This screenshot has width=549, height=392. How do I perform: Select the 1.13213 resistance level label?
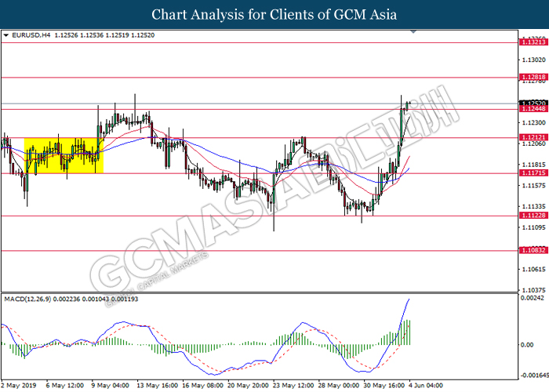533,42
